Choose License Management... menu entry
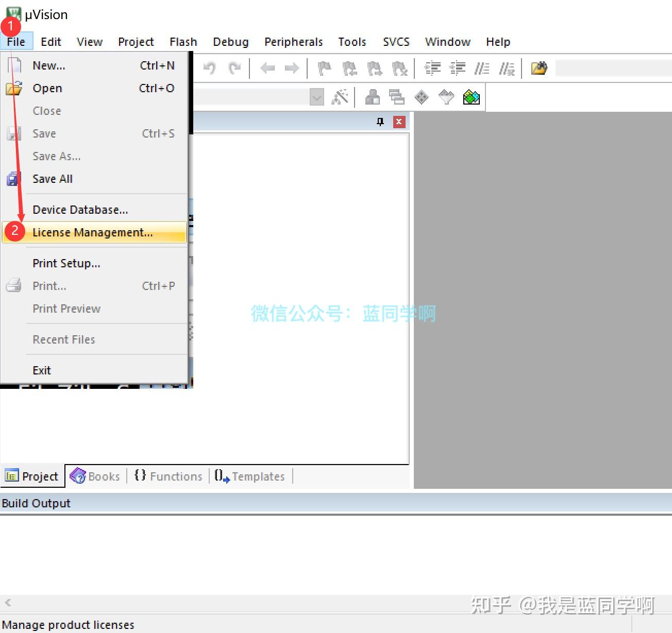The height and width of the screenshot is (633, 672). (x=94, y=232)
